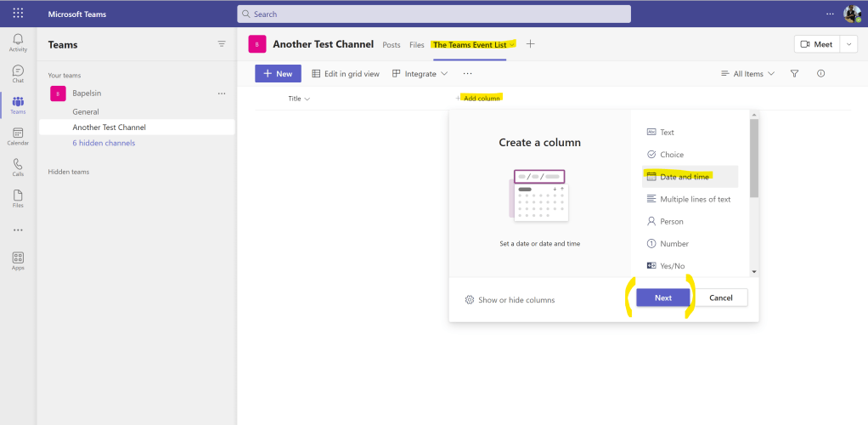Screen dimensions: 868x425
Task: Expand the All Items view dropdown
Action: click(747, 74)
